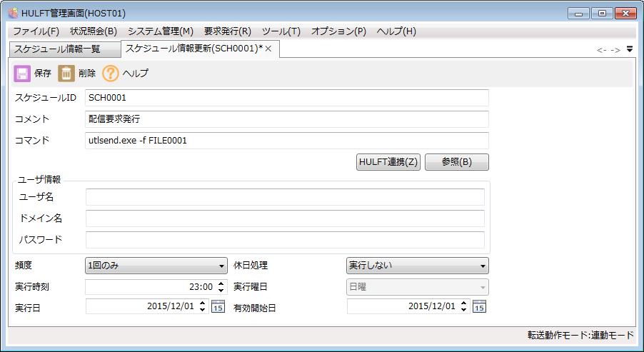
Task: Navigate to previous tab with <- arrow
Action: (602, 50)
